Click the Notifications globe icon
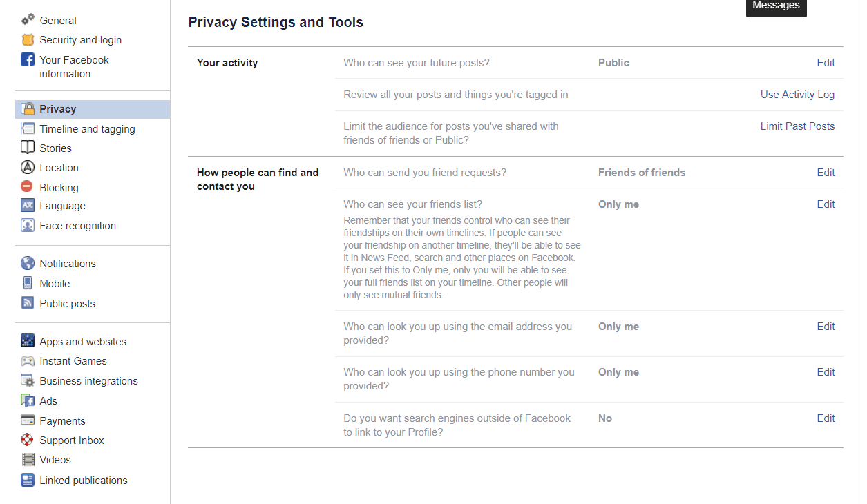867x504 pixels. 28,264
